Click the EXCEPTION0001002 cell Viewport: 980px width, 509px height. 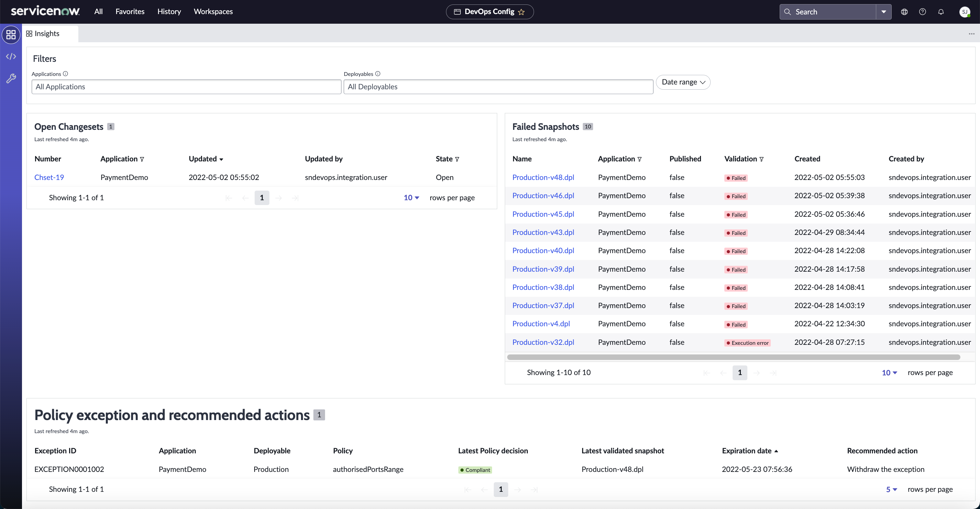(69, 470)
